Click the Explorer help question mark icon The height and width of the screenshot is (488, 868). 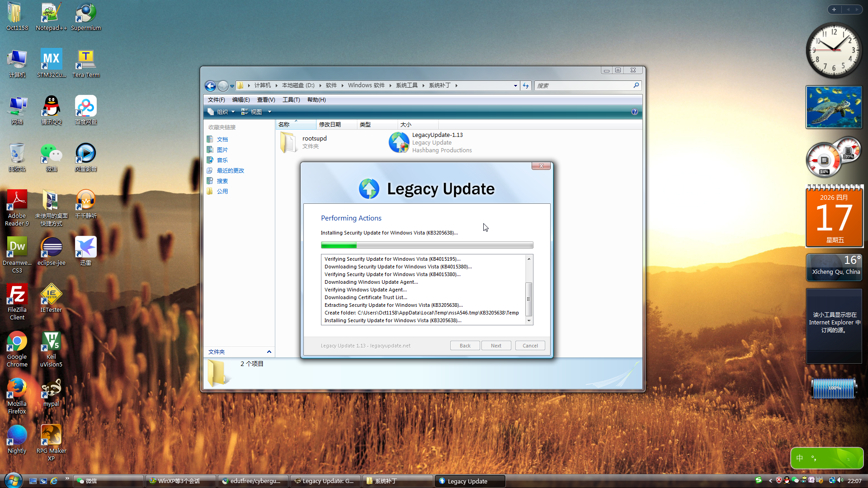[x=634, y=112]
